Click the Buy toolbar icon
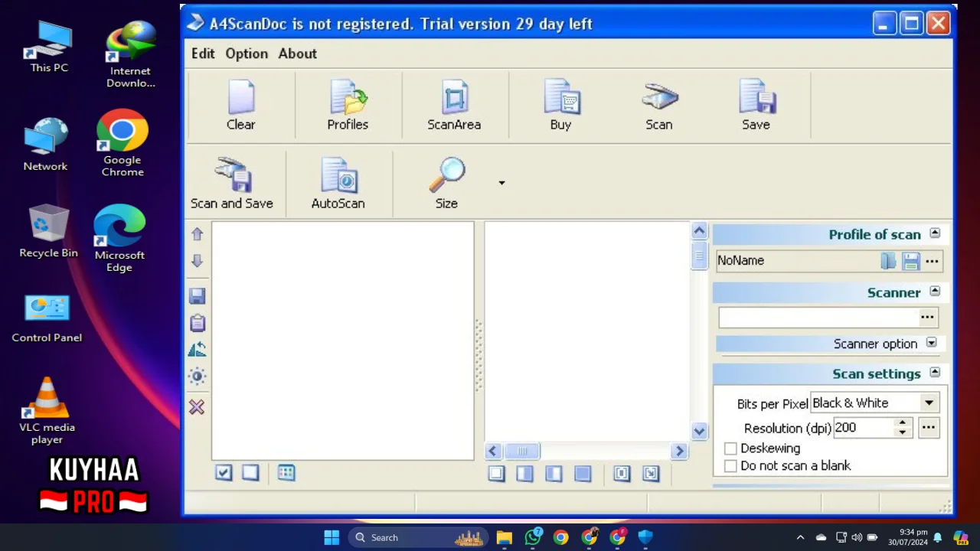This screenshot has height=551, width=980. 560,105
